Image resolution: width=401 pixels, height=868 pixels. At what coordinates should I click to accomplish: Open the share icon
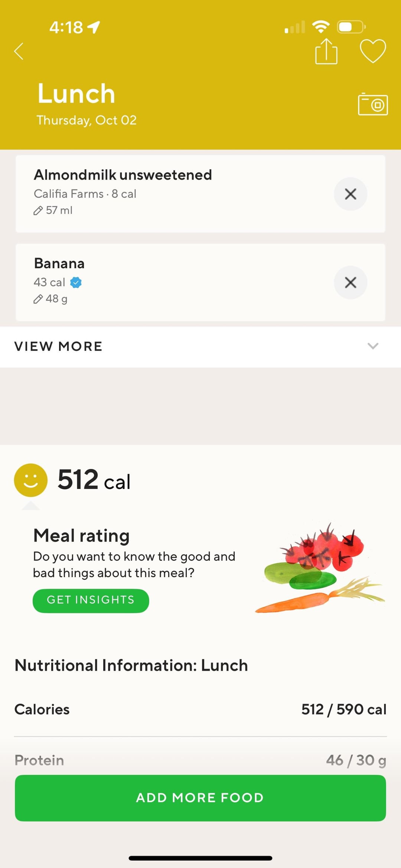tap(326, 52)
